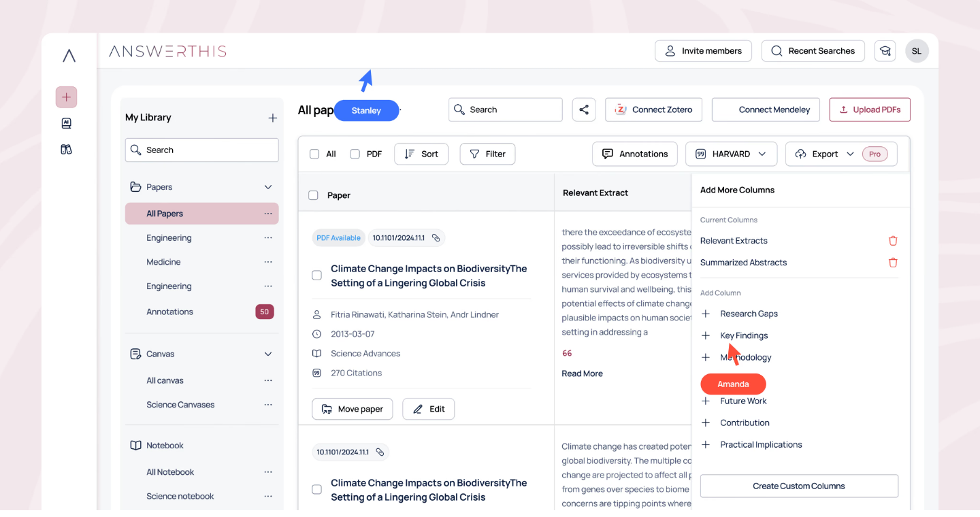
Task: Click Connect Mendeley button
Action: pyautogui.click(x=766, y=110)
